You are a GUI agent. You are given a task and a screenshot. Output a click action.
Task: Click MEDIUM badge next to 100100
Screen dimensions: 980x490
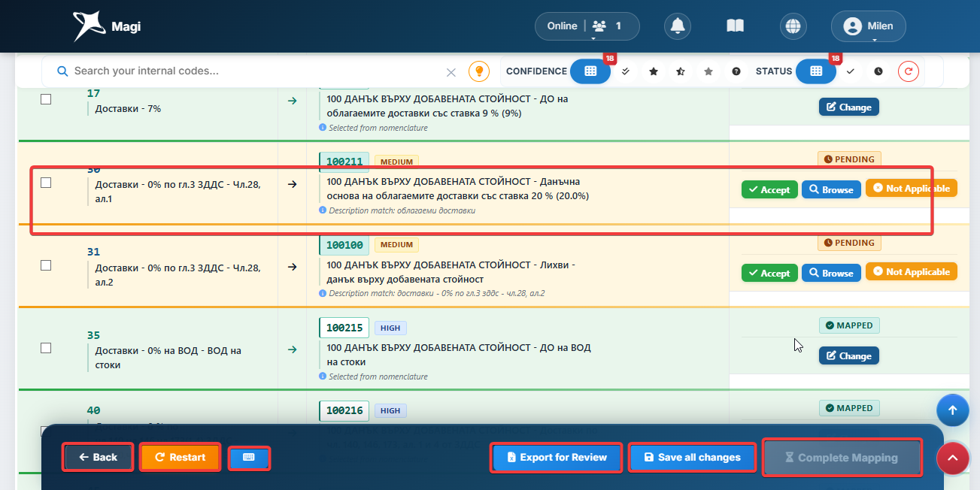pos(396,245)
